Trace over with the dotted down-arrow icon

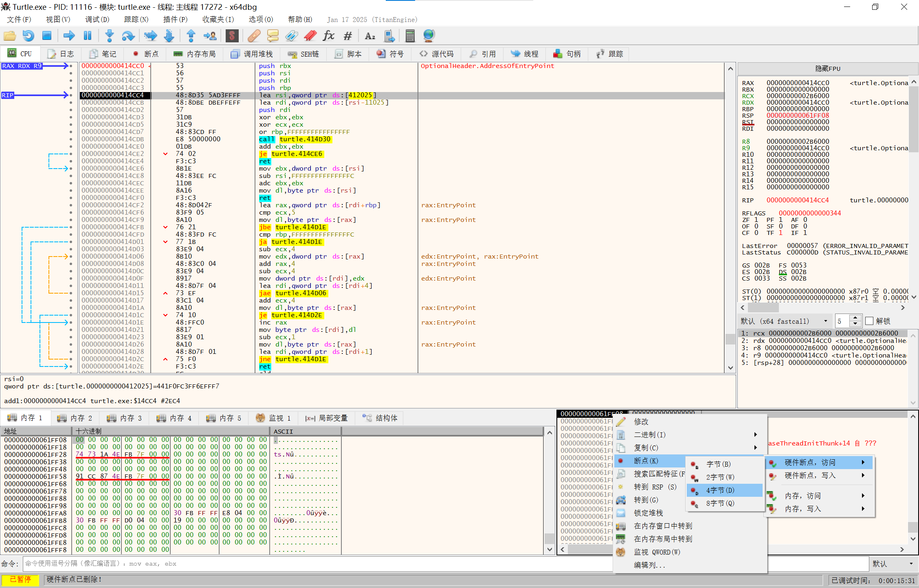pos(169,36)
